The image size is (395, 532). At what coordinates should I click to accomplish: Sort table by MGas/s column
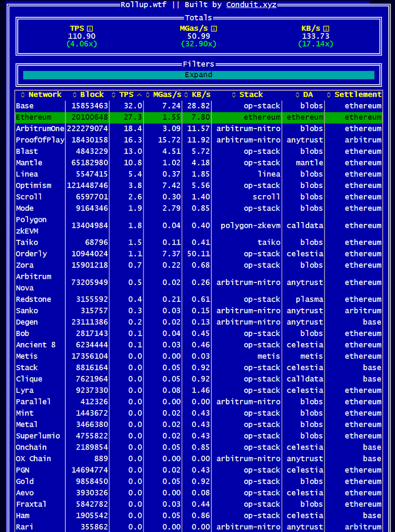click(x=163, y=94)
